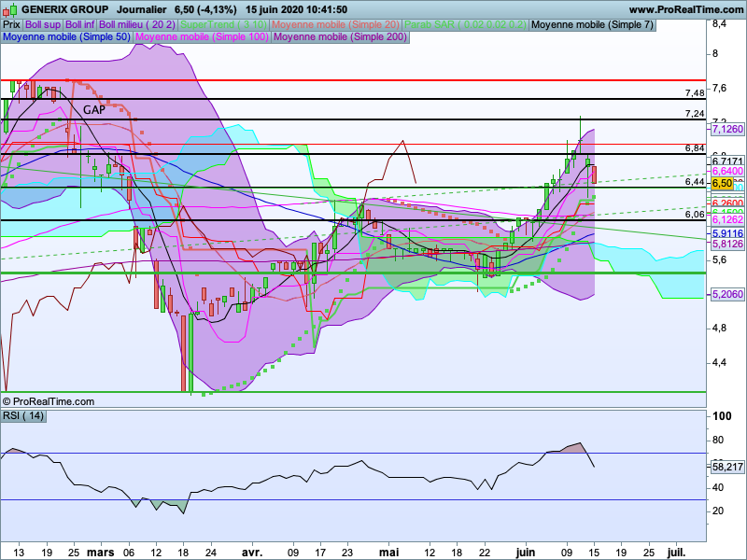Click the GENERIX GROUP title text

64,9
